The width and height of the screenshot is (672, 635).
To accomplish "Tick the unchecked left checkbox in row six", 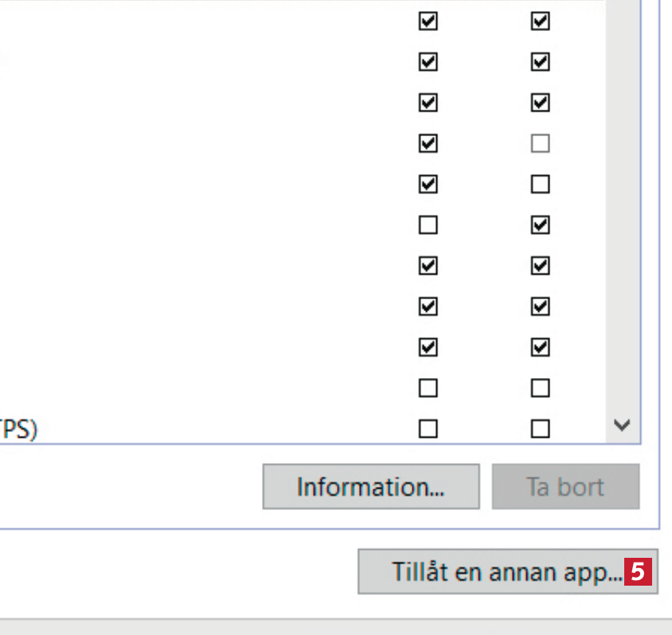I will click(428, 226).
